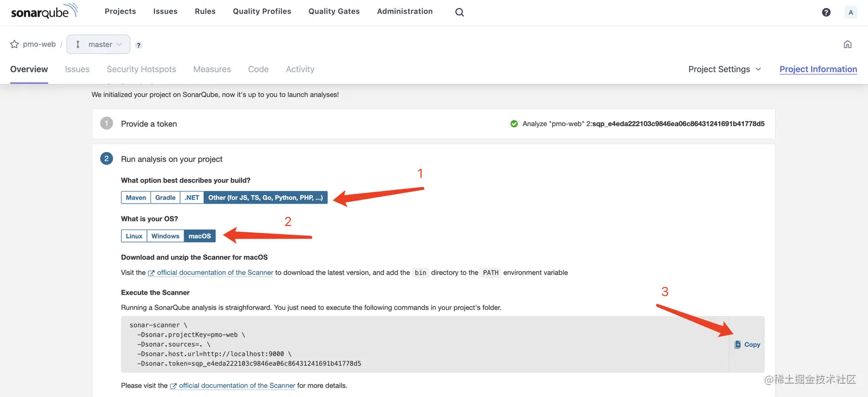Switch to the Code tab
This screenshot has width=868, height=397.
click(258, 69)
